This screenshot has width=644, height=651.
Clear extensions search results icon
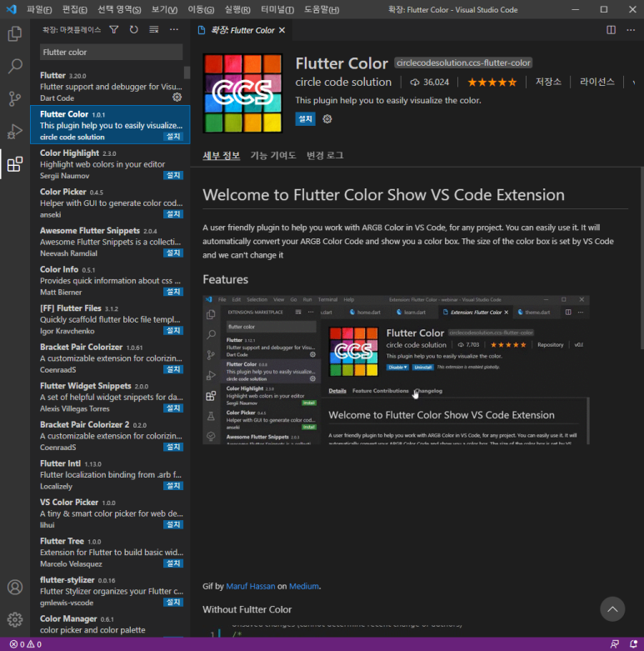pos(154,30)
